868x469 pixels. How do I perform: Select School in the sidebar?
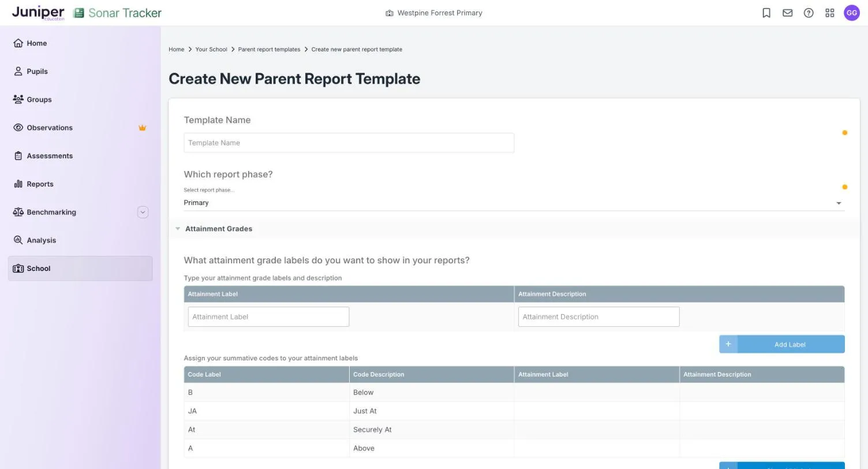pos(80,269)
